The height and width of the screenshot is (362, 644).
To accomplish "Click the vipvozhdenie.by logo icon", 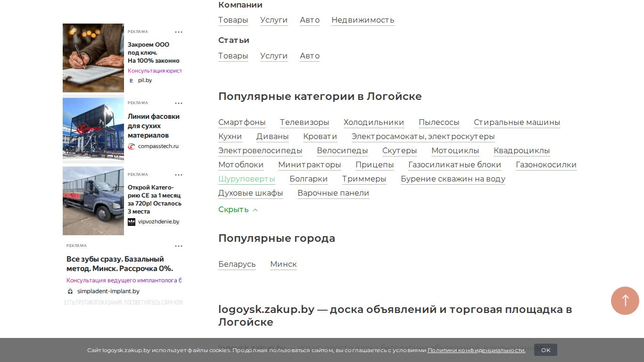I will click(x=132, y=222).
